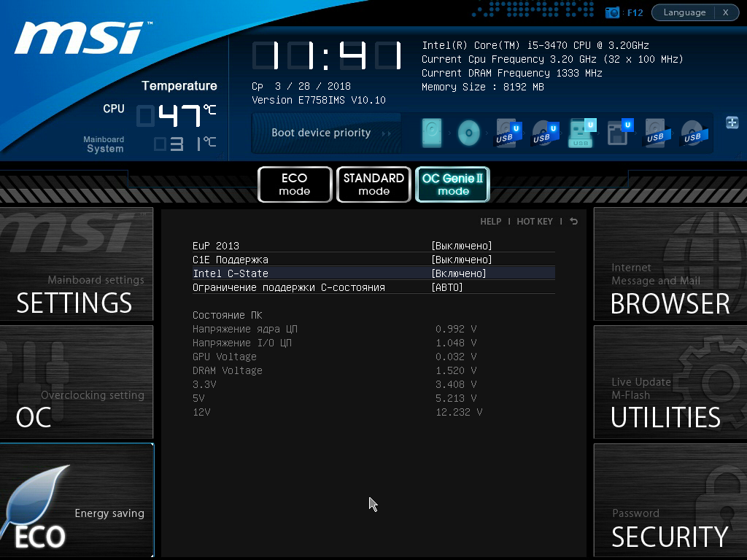Click the Boot device priority label
The height and width of the screenshot is (560, 747).
[x=321, y=133]
